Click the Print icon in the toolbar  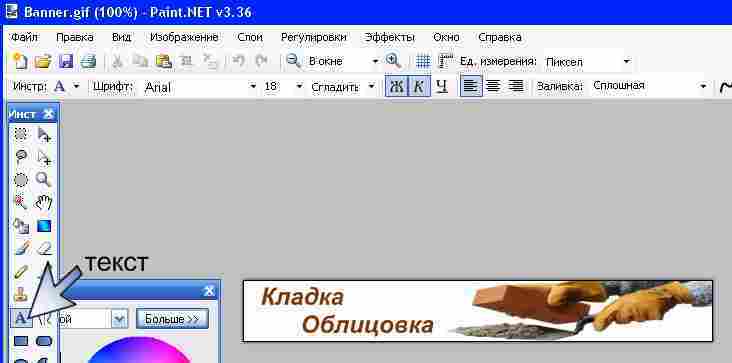88,61
